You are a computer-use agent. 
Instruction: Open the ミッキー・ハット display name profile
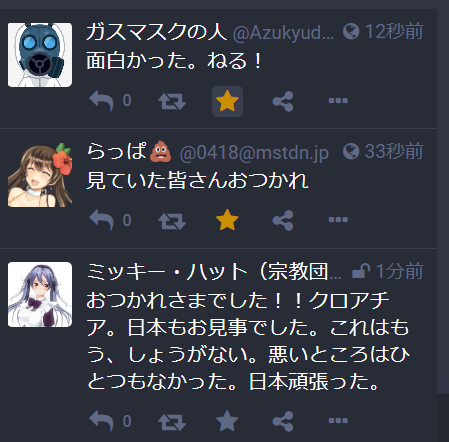[x=214, y=271]
